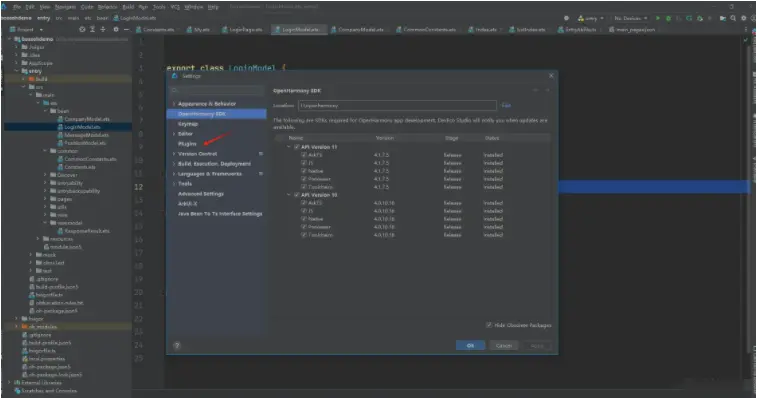Click Collapse All icon in Project panel header
This screenshot has width=757, height=398.
tap(103, 29)
